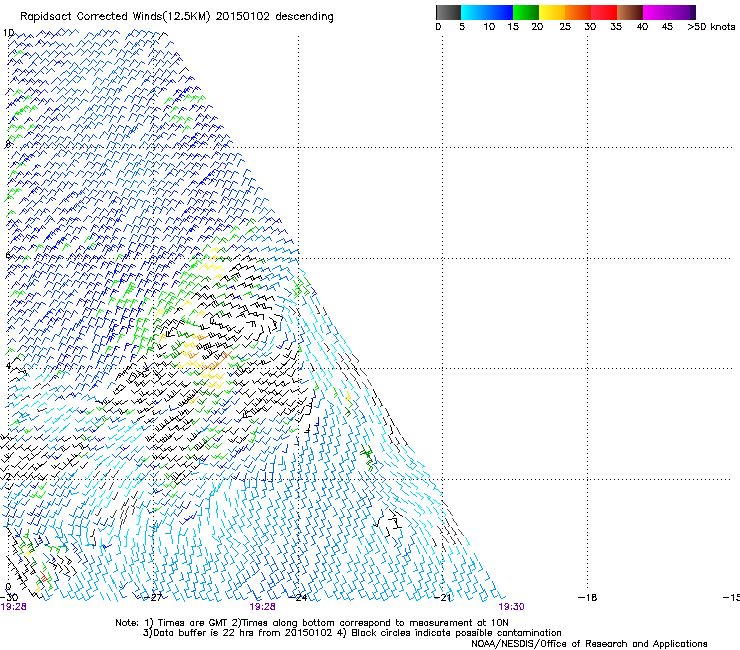Click the yellow 20-25 knots color band

tap(552, 12)
